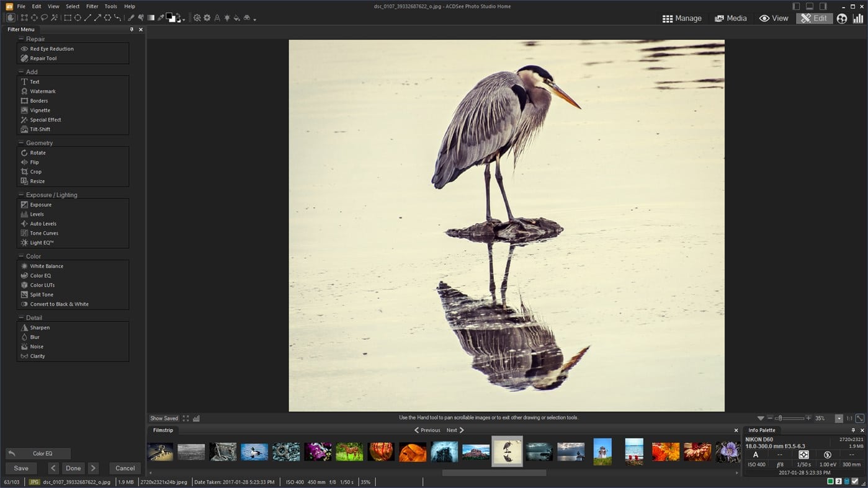
Task: Switch to Manage mode
Action: click(682, 19)
